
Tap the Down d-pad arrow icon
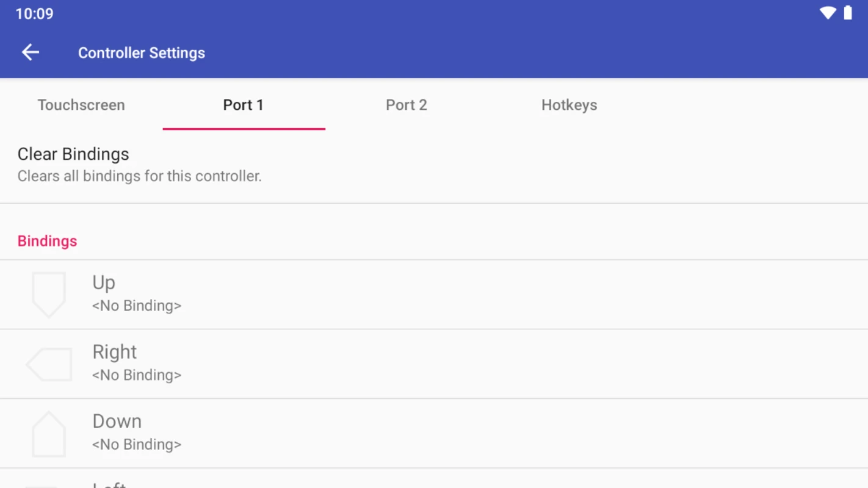pyautogui.click(x=49, y=434)
